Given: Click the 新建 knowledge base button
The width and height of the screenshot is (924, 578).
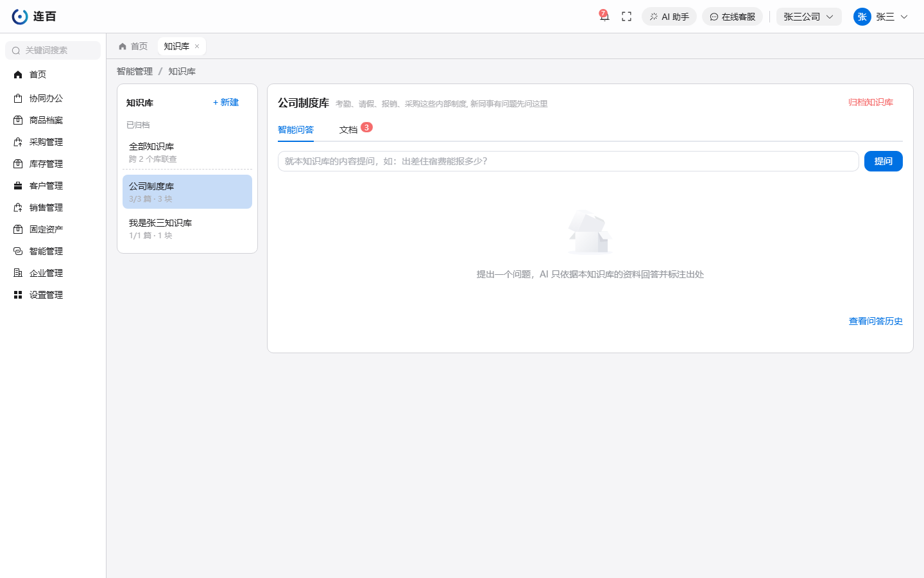Looking at the screenshot, I should 226,103.
